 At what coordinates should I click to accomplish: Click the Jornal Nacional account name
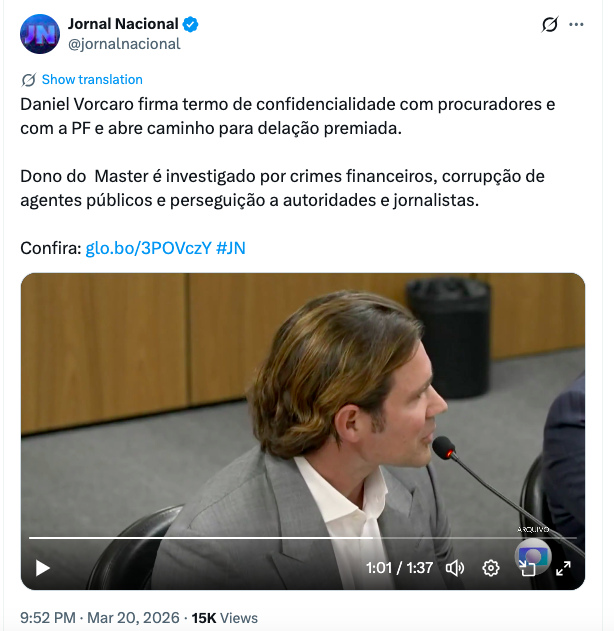pos(123,24)
